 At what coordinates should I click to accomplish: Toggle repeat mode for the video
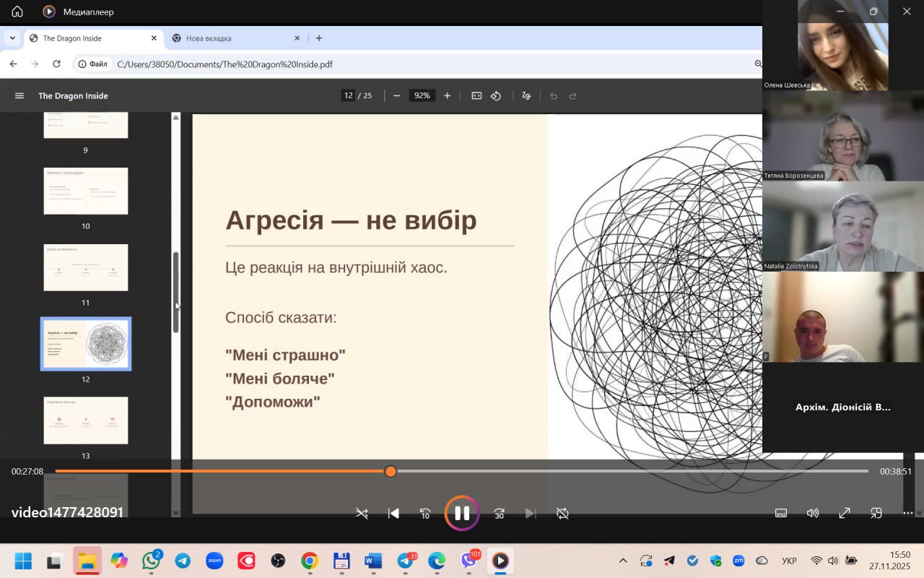(x=562, y=513)
